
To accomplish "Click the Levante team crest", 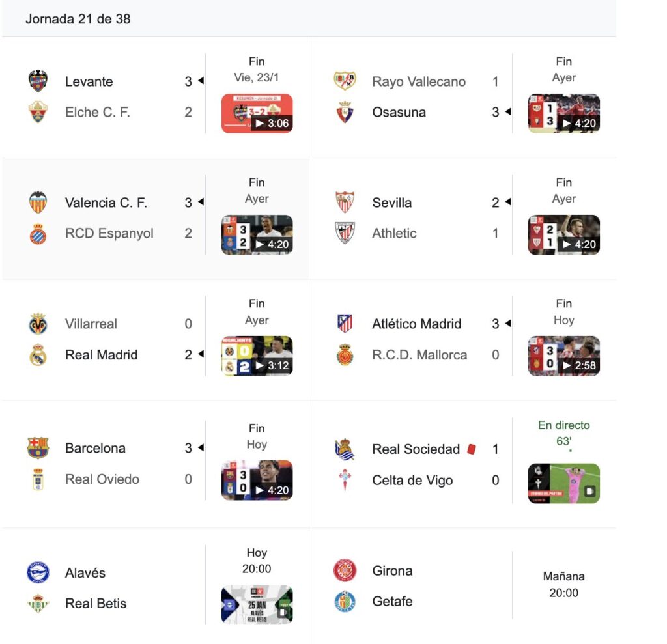I will tap(38, 81).
